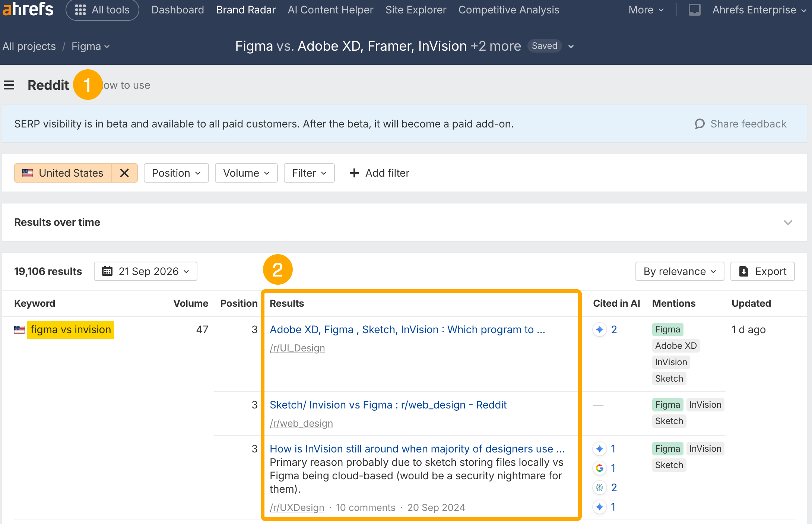Click the AI citation icon showing 2 in first row
This screenshot has height=524, width=812.
point(600,329)
